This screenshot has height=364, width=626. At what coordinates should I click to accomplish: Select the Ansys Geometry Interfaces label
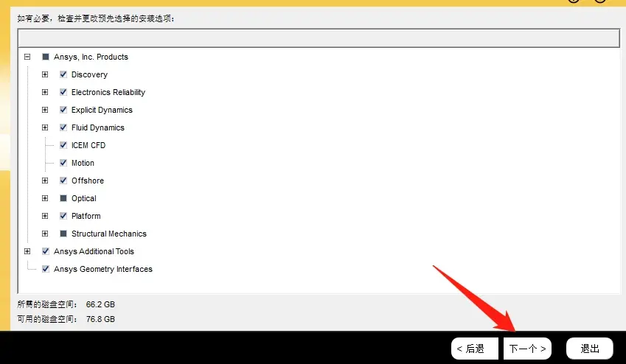[x=103, y=269]
